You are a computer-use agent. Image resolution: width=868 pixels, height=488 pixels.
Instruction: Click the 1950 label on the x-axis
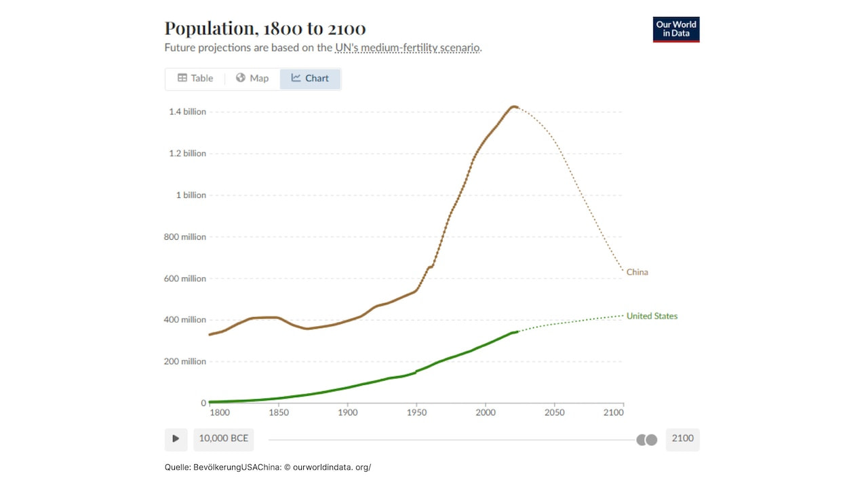(x=416, y=412)
